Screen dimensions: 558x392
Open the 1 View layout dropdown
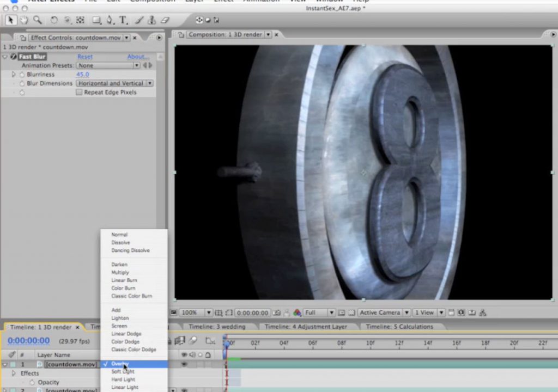pyautogui.click(x=428, y=313)
